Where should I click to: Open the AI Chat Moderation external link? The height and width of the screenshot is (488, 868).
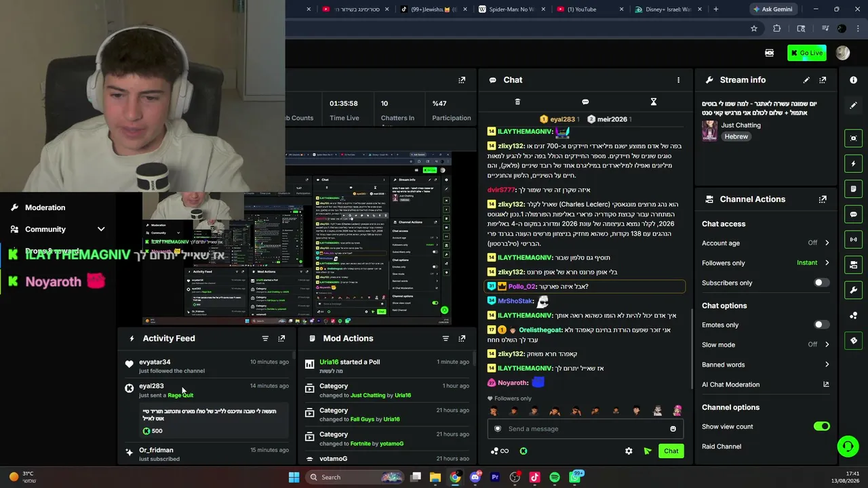[x=826, y=384]
